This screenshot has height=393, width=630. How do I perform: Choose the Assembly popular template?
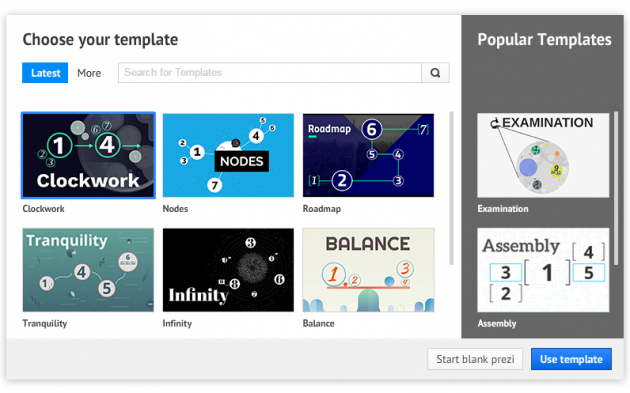coord(543,270)
